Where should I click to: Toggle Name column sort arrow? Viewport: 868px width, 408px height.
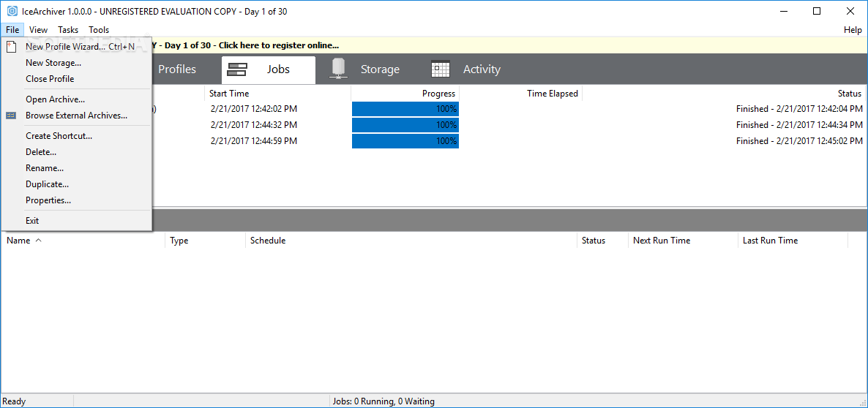[38, 241]
